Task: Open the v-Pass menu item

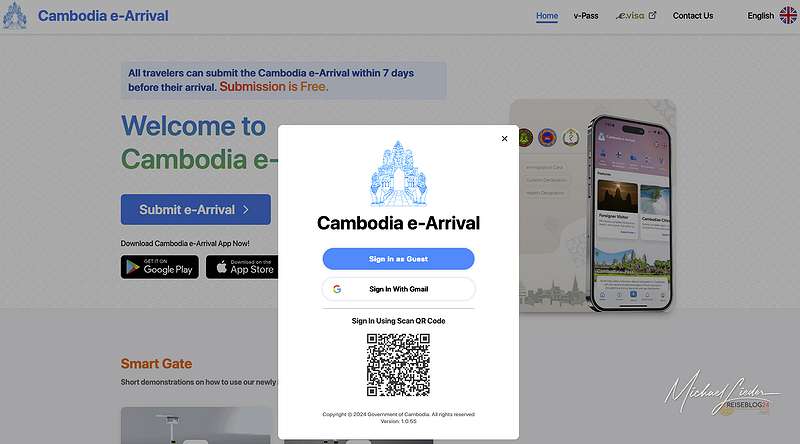Action: (586, 16)
